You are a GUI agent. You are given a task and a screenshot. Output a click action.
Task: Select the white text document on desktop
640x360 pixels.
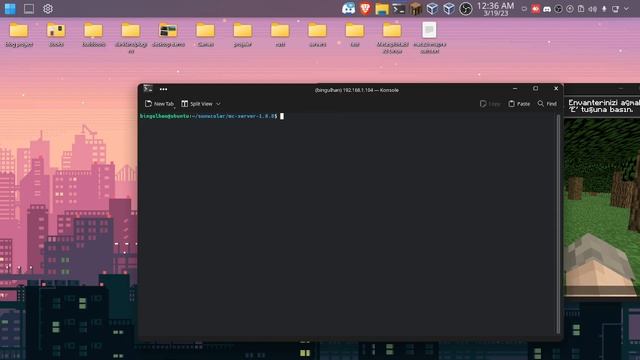tap(429, 38)
